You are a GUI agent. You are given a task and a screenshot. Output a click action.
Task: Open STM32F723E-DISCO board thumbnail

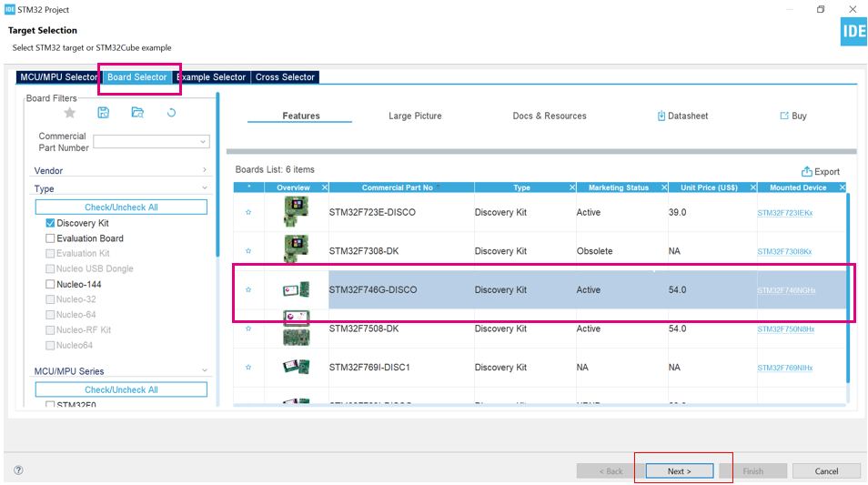[297, 211]
